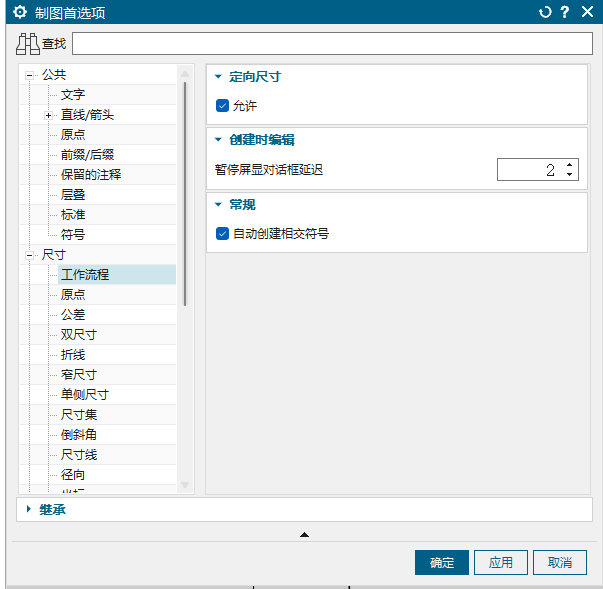Viewport: 603px width, 589px height.
Task: Collapse the 常规 section
Action: [218, 204]
